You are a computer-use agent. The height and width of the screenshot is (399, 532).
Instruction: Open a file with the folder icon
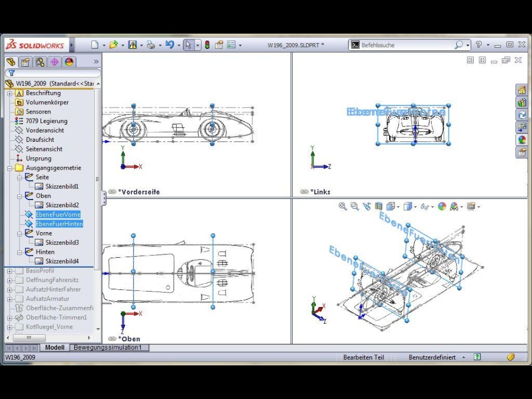tap(114, 45)
